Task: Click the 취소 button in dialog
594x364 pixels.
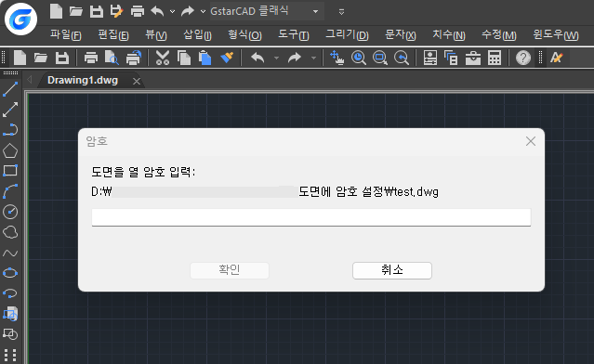Action: (x=392, y=270)
